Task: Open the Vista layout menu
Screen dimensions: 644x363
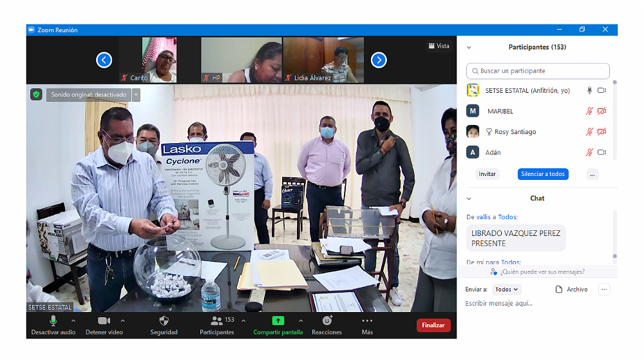Action: tap(439, 46)
